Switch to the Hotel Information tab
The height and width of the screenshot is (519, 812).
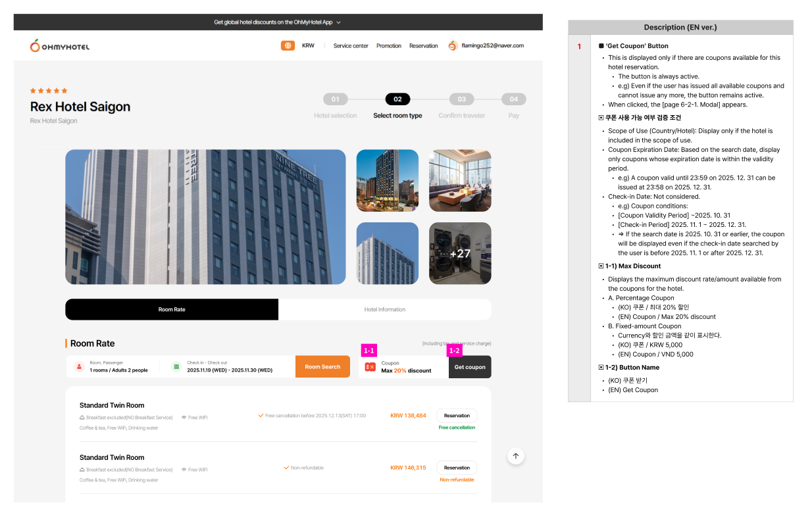(x=385, y=309)
